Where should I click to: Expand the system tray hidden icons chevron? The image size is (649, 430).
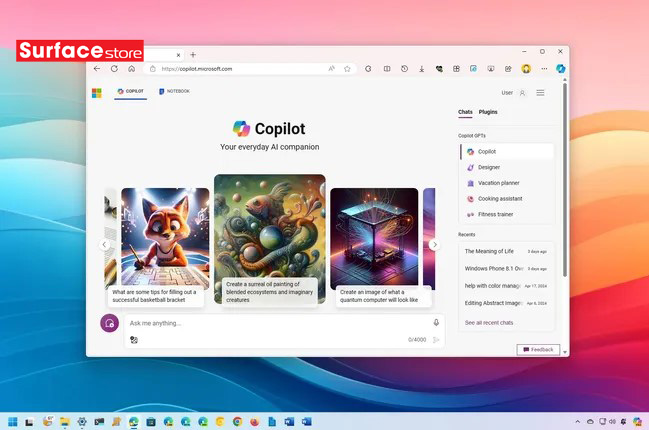pyautogui.click(x=577, y=421)
